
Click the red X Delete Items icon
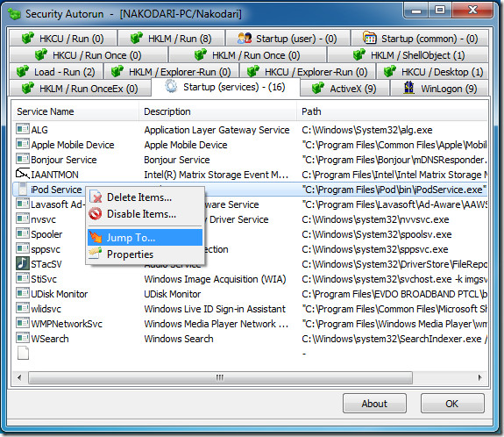click(x=96, y=197)
